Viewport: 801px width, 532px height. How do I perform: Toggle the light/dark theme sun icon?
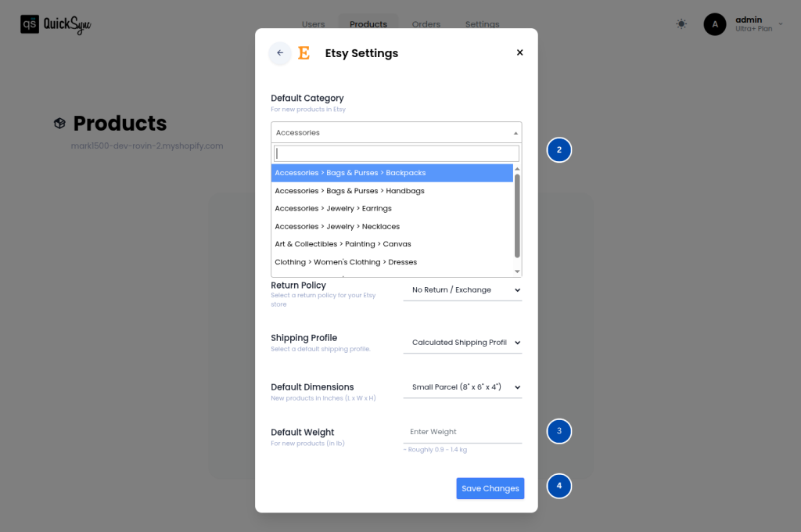(681, 24)
